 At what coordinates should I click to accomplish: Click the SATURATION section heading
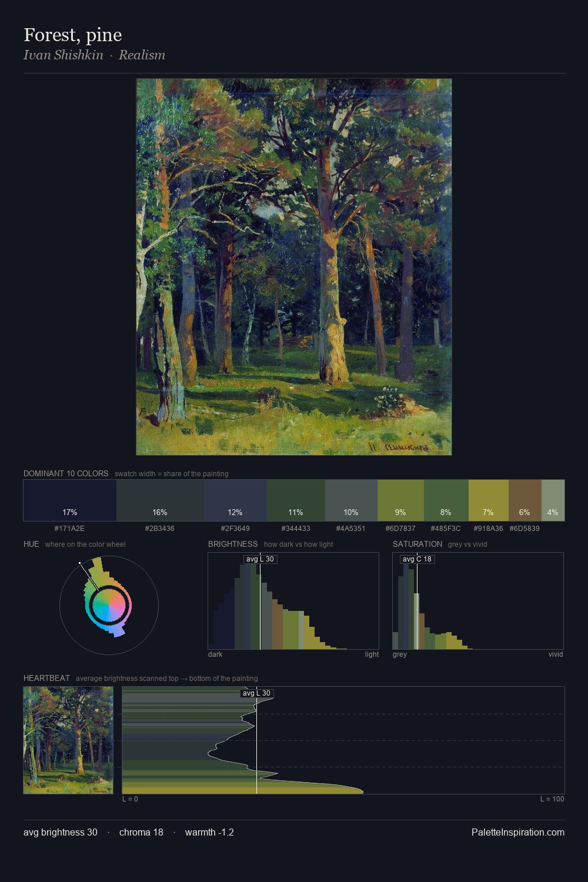point(417,544)
